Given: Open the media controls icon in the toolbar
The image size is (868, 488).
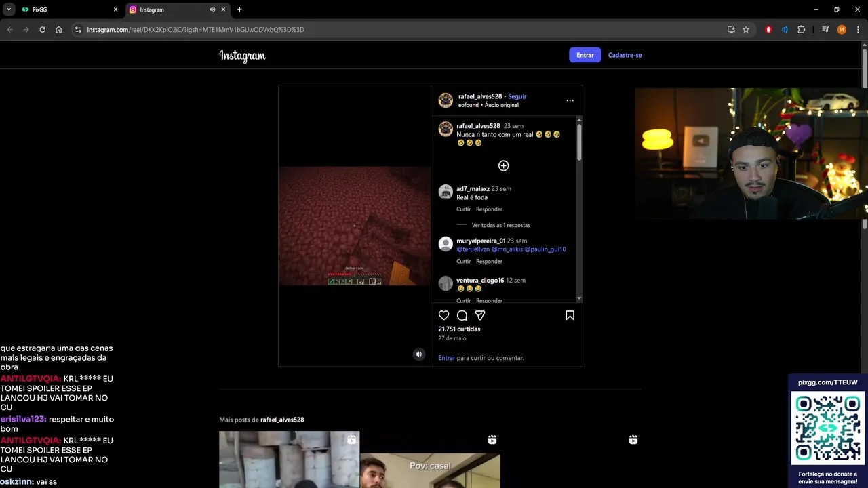Looking at the screenshot, I should pos(825,29).
